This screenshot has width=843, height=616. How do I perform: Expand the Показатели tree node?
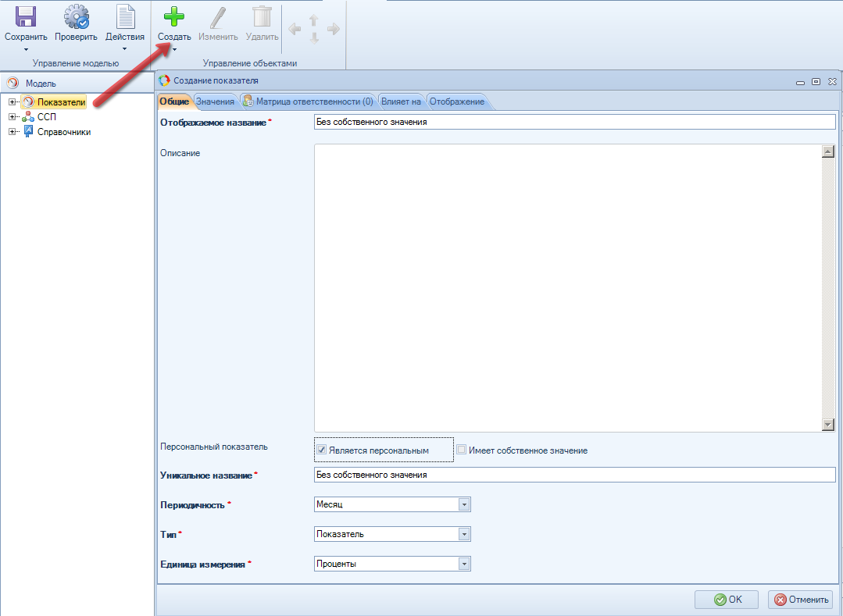13,101
